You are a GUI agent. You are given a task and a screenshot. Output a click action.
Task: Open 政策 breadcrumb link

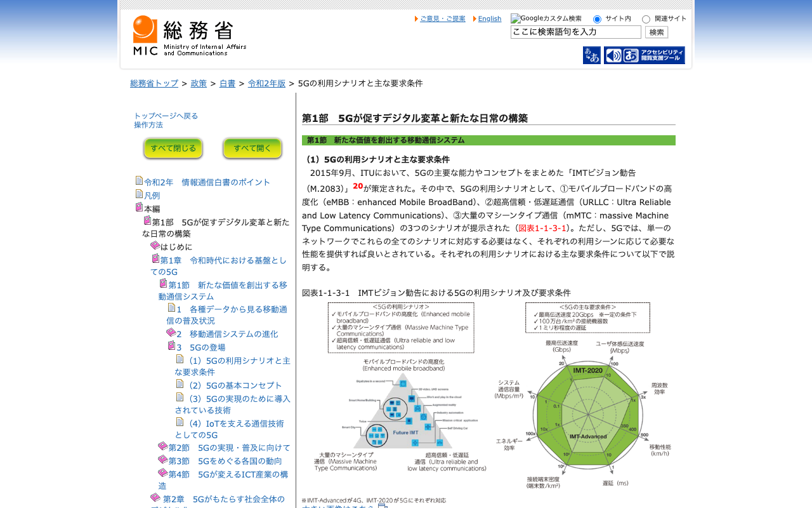click(x=199, y=83)
